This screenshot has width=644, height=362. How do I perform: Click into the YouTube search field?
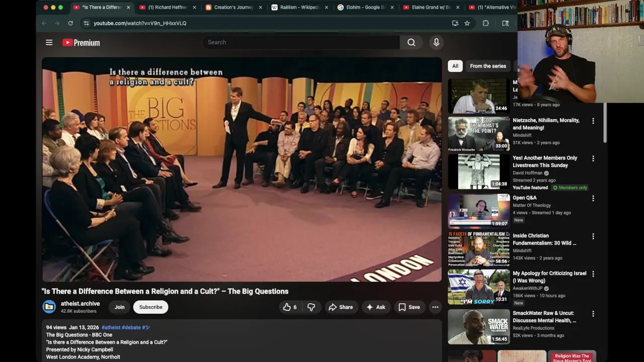(301, 42)
